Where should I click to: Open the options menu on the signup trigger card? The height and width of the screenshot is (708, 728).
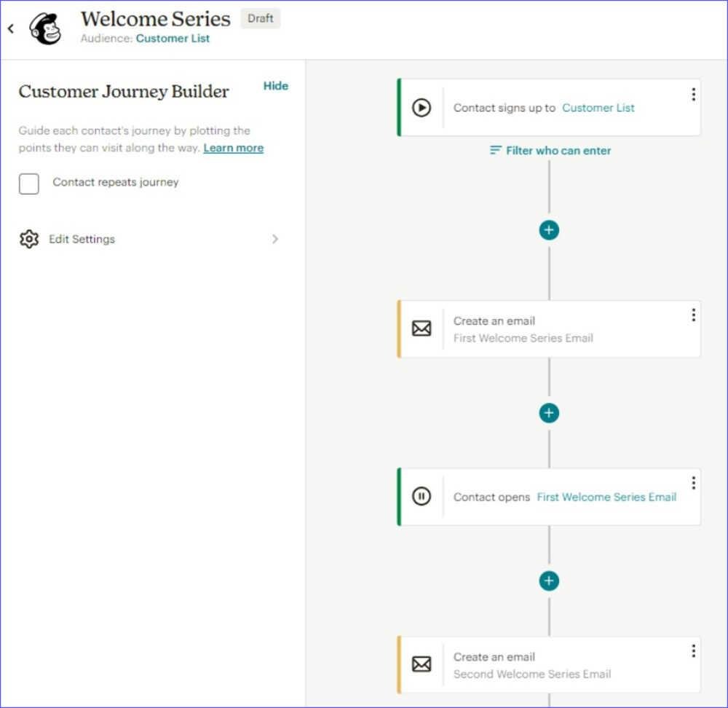[693, 93]
